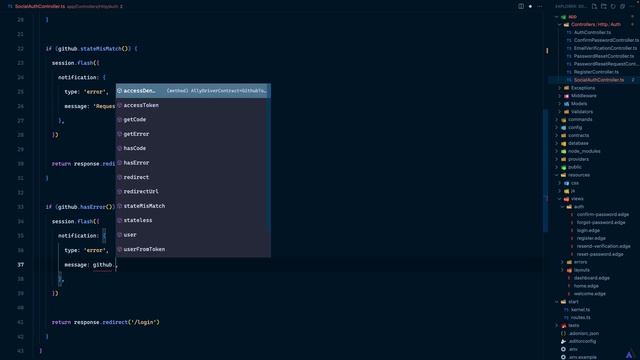Click the hasError() call on line 33
This screenshot has height=360, width=640.
pos(96,207)
